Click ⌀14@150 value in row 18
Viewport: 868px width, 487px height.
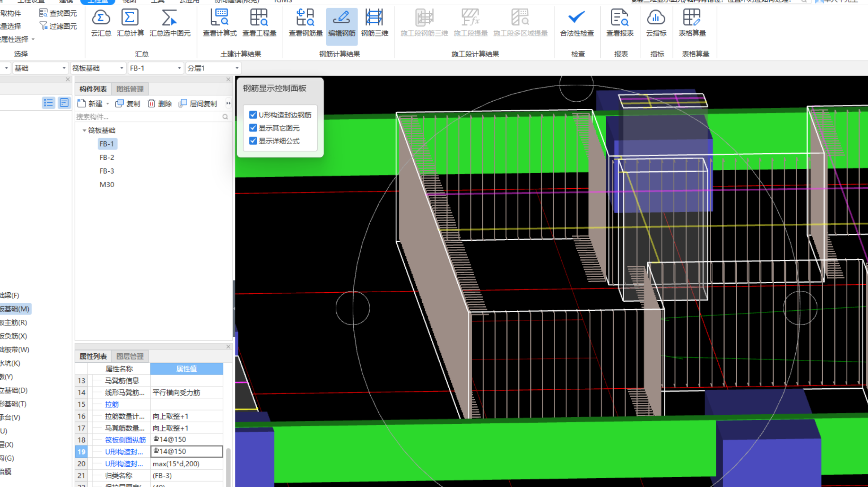point(186,440)
